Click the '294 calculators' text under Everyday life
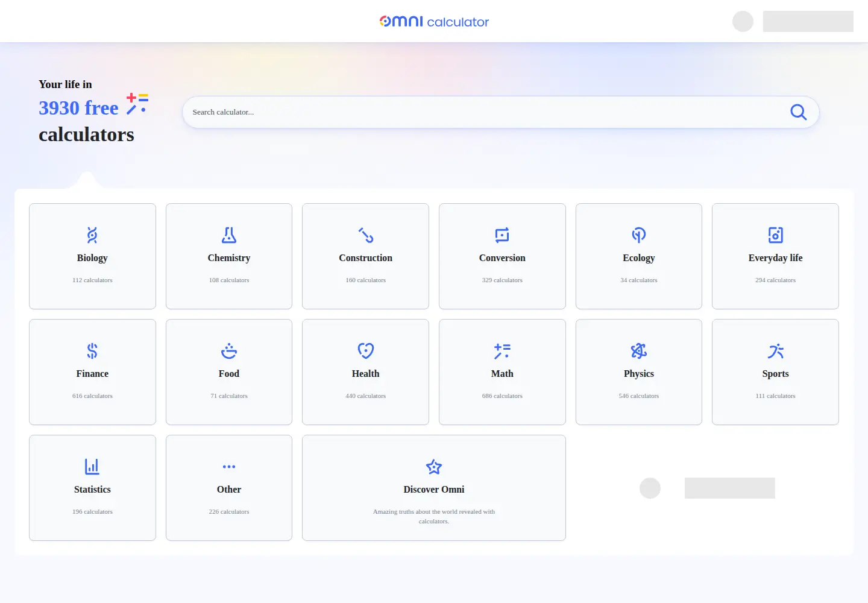This screenshot has width=868, height=603. [776, 280]
